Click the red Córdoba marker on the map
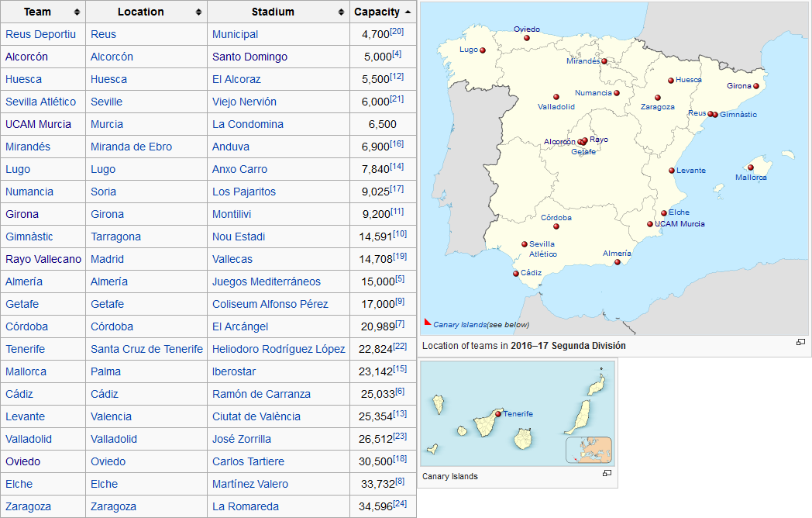 click(x=556, y=226)
